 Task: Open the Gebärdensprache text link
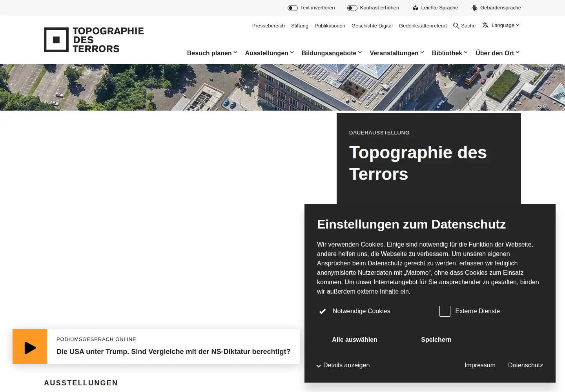pos(501,8)
